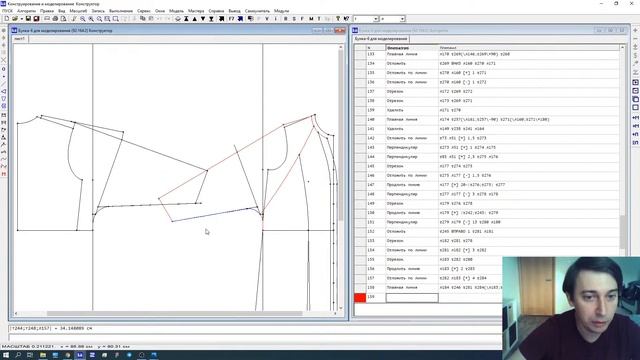Screen dimensions: 640x360
Task: Click the command input line below drawing
Action: click(255, 338)
